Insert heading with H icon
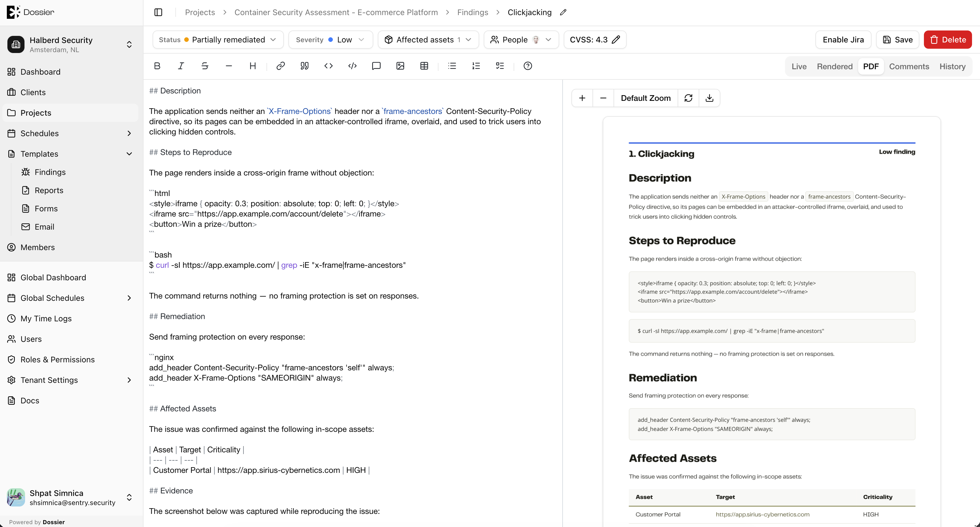Screen dimensions: 980x527 click(253, 66)
